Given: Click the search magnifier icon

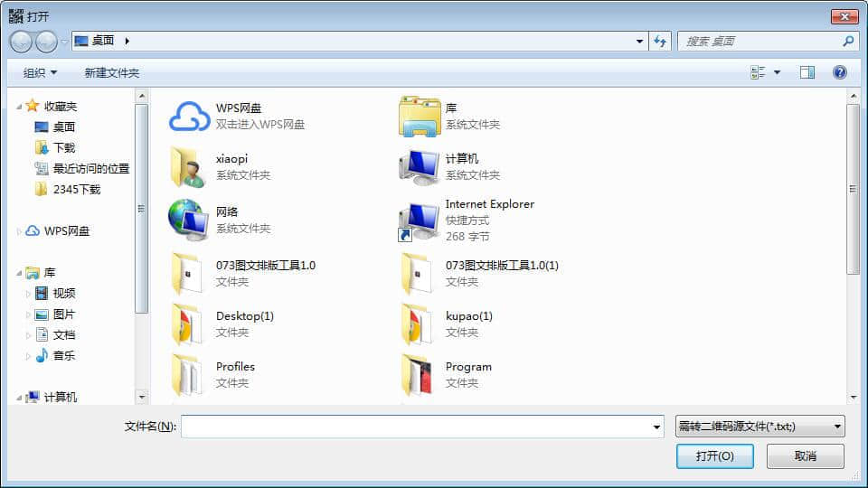Looking at the screenshot, I should click(x=847, y=41).
